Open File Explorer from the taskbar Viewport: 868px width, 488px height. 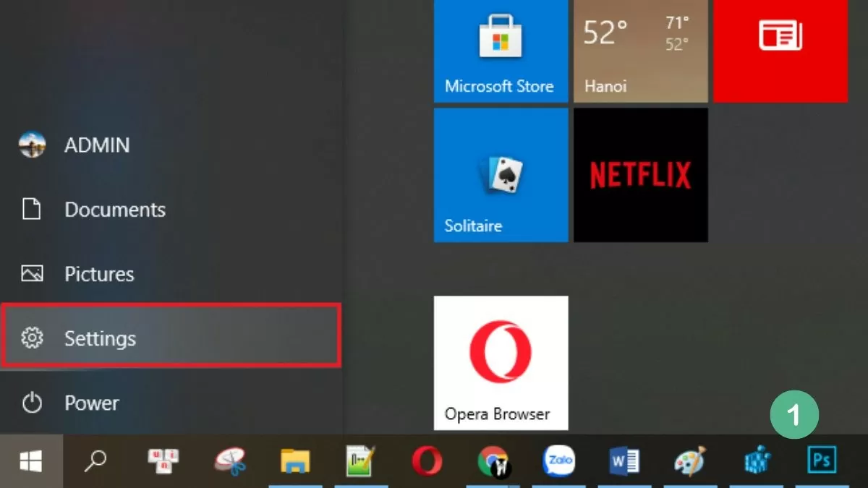296,461
